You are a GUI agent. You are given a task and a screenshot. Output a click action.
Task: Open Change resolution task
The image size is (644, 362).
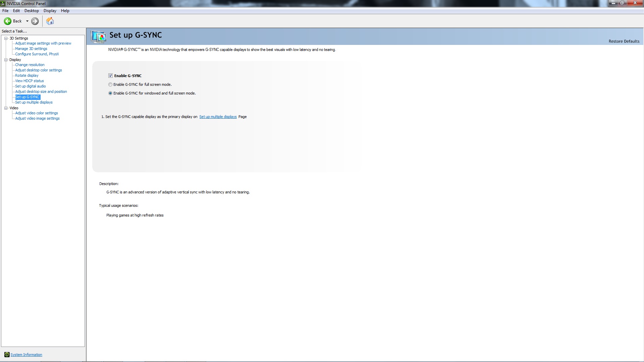click(x=30, y=65)
